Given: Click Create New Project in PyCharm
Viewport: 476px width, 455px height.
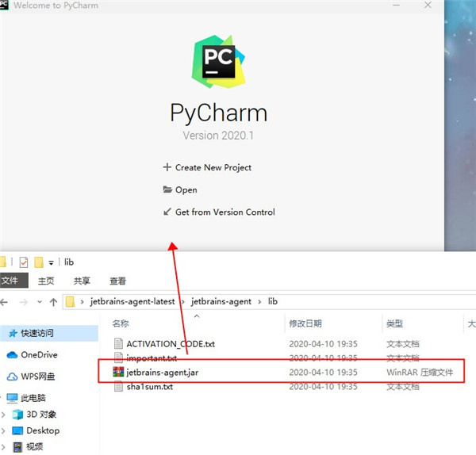Looking at the screenshot, I should 213,167.
